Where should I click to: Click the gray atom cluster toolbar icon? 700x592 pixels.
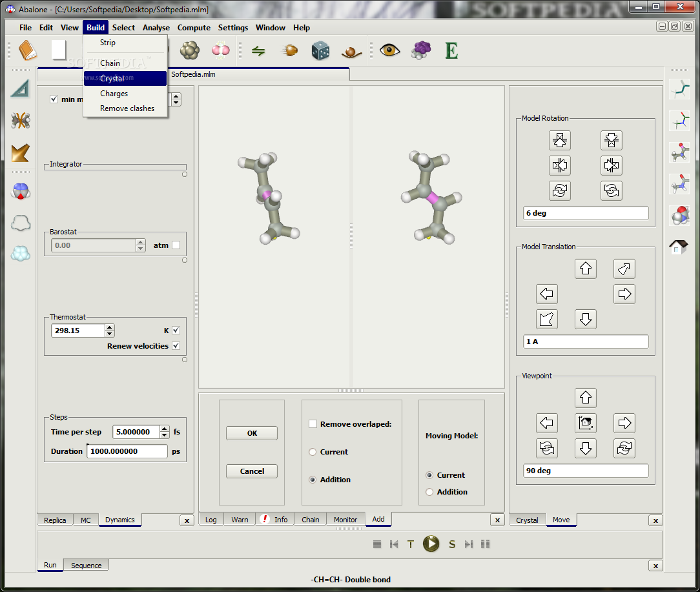pyautogui.click(x=190, y=50)
